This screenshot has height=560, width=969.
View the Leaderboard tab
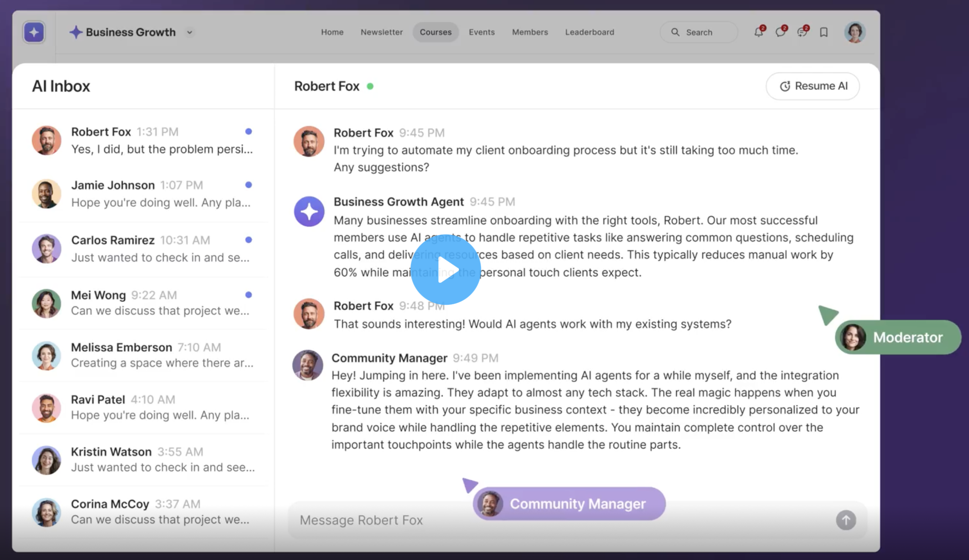(589, 32)
